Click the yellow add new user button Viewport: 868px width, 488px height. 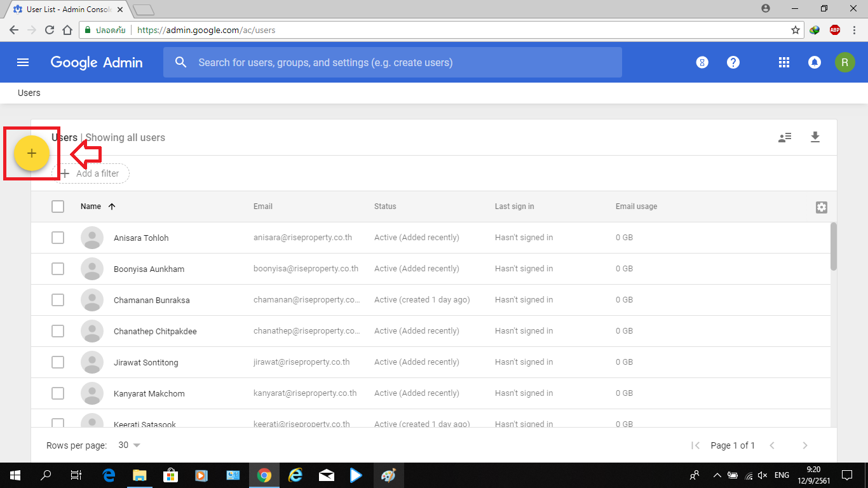coord(32,153)
